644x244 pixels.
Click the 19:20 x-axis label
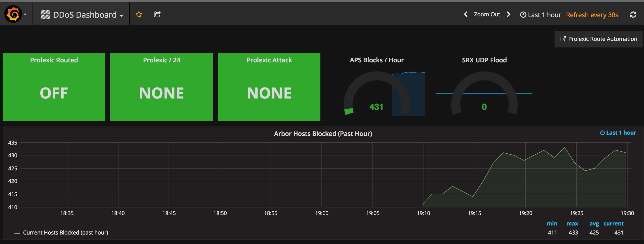tap(526, 213)
